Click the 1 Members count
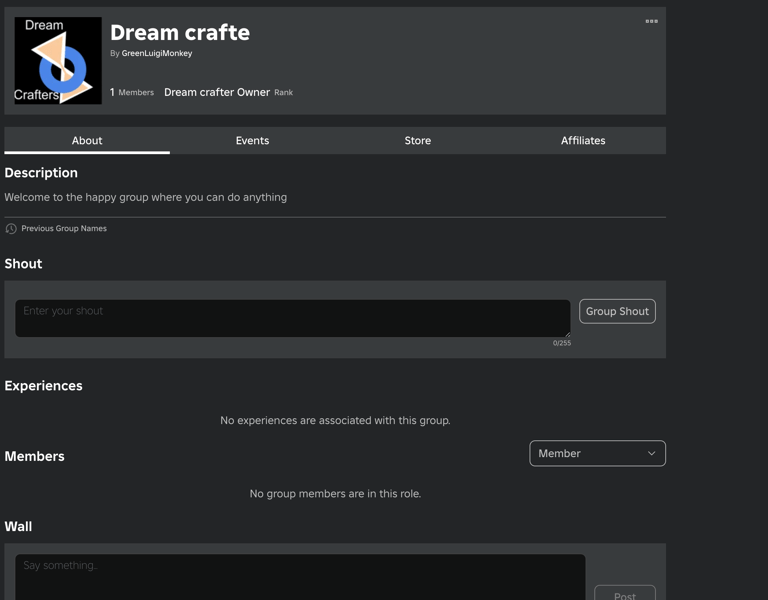Screen dimensions: 768x600 click(132, 92)
